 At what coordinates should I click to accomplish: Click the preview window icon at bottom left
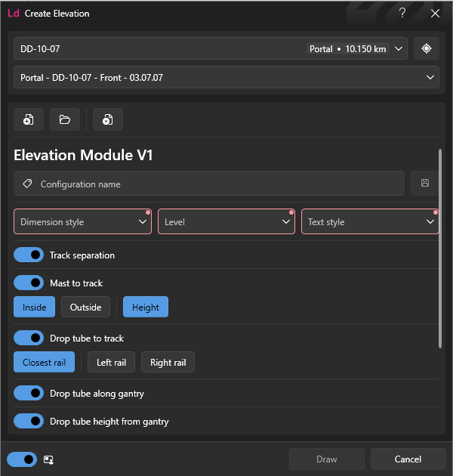coord(48,459)
